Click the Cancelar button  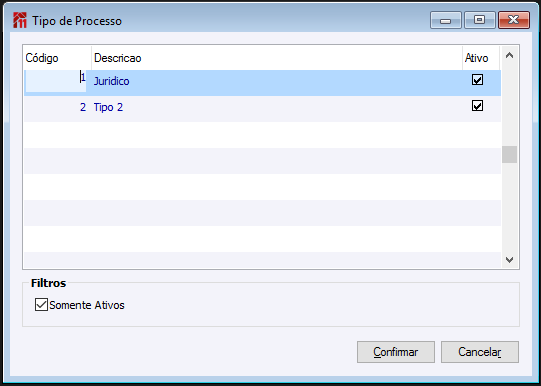[x=480, y=352]
